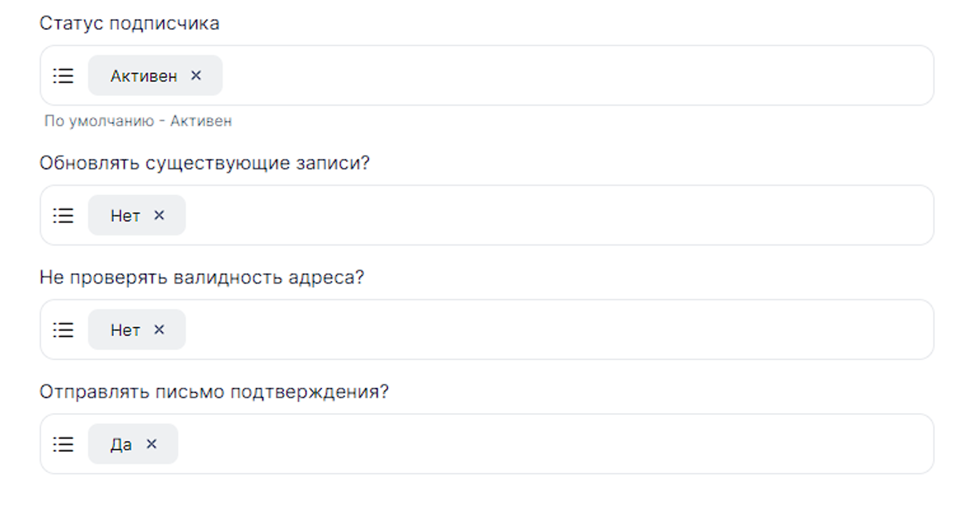This screenshot has height=516, width=980.
Task: Select the Активен status chip
Action: coord(143,76)
